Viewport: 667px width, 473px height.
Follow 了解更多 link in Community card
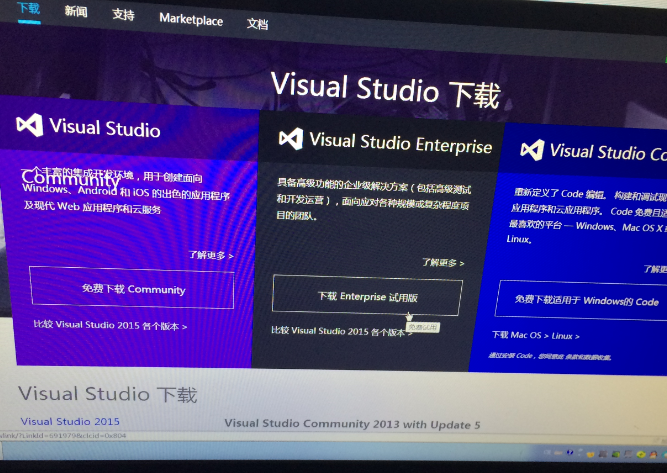[x=211, y=255]
